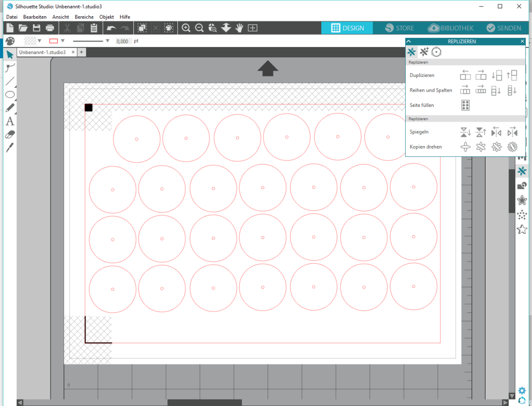The height and width of the screenshot is (406, 532).
Task: Activate the Pan hand tool
Action: [239, 28]
